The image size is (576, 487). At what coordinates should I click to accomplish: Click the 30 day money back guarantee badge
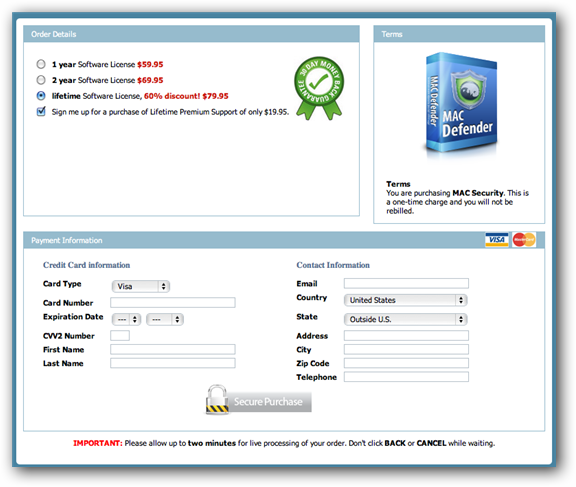(x=319, y=88)
